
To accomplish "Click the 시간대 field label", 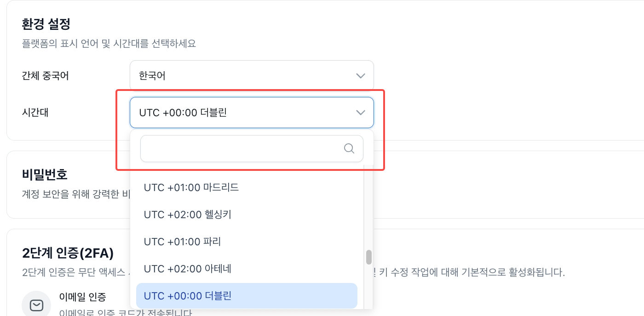I will (35, 113).
